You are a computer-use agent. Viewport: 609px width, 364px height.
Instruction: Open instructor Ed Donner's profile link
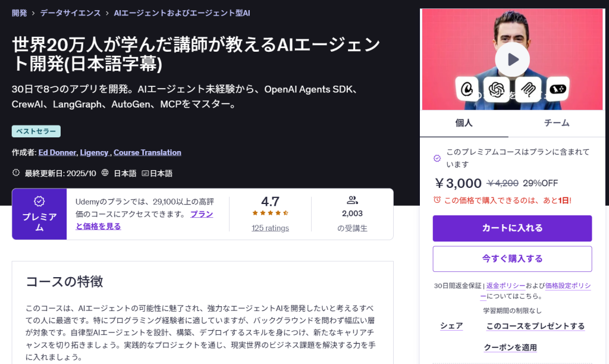(57, 153)
